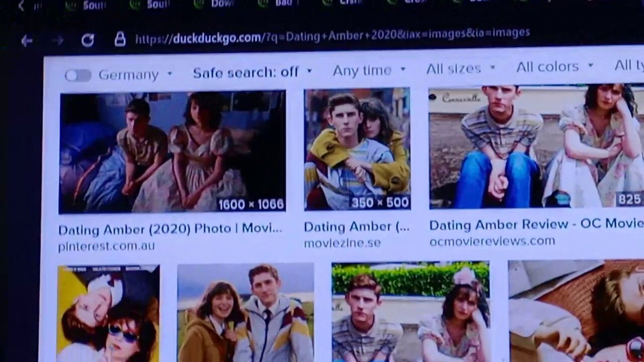This screenshot has width=644, height=362.
Task: Click the duckduckgo.com URL address bar
Action: point(332,36)
